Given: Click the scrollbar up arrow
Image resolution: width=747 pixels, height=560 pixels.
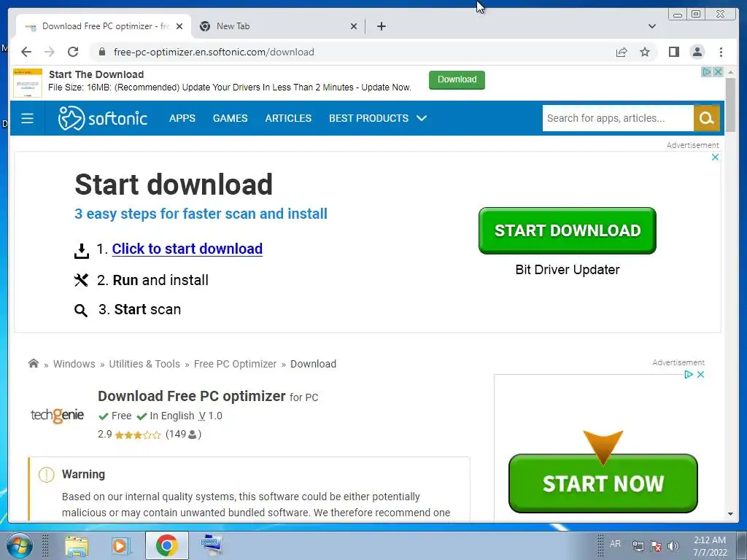Looking at the screenshot, I should (x=730, y=72).
